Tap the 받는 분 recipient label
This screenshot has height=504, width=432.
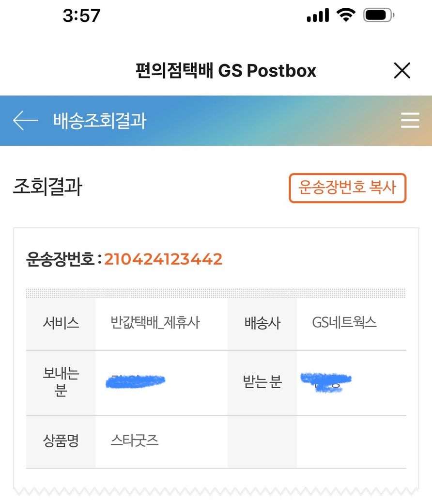(262, 382)
